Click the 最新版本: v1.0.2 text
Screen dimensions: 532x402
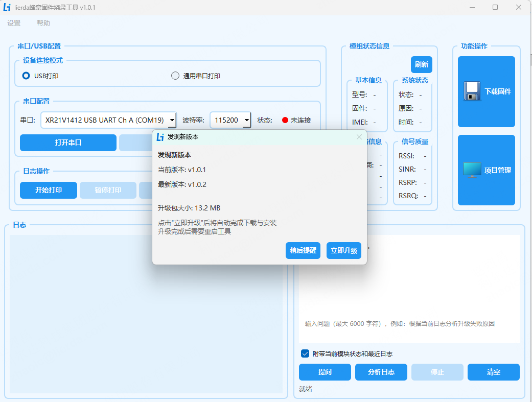[x=182, y=184]
